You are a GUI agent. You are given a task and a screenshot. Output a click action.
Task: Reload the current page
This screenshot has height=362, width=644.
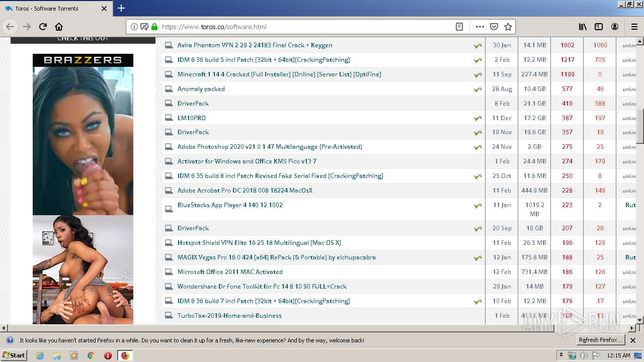pyautogui.click(x=43, y=27)
